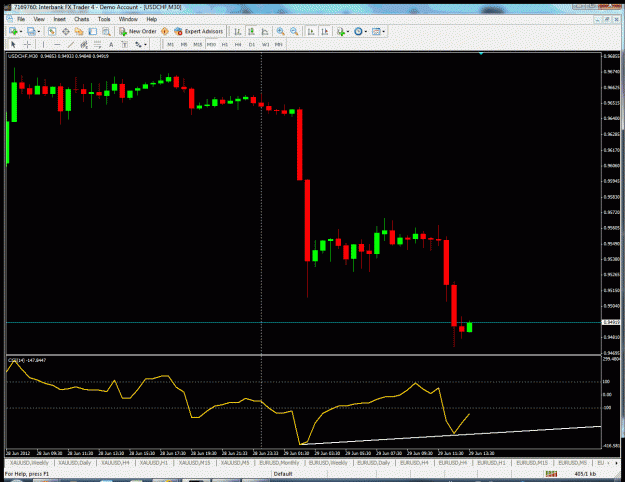Open the Profiles toolbar icon
Screen dimensions: 625x482
pos(31,31)
